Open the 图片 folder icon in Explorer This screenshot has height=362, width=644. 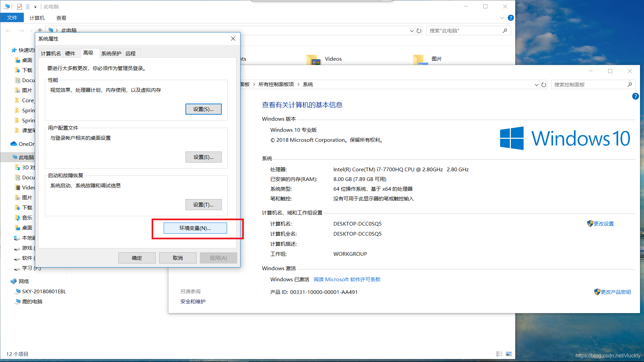click(421, 60)
